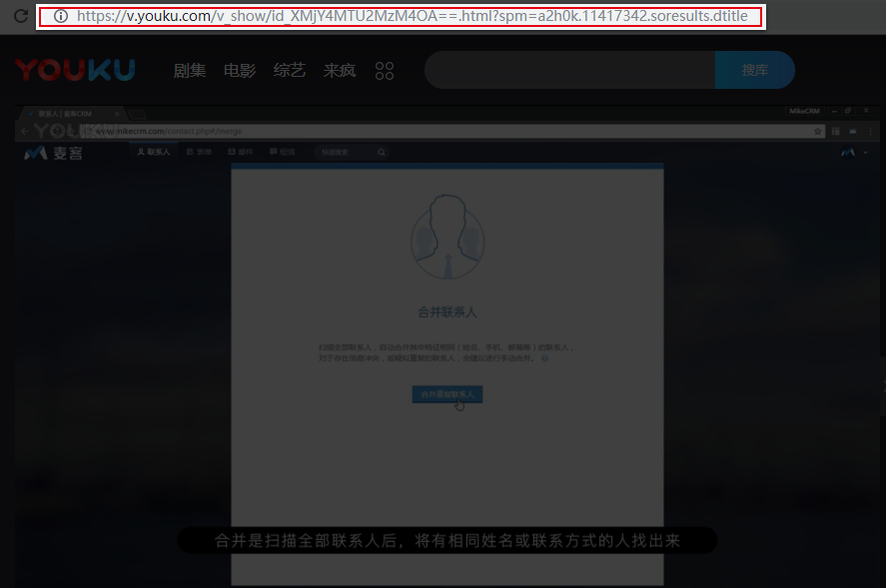Click the reload page arrow icon
Viewport: 886px width, 588px height.
pyautogui.click(x=19, y=16)
